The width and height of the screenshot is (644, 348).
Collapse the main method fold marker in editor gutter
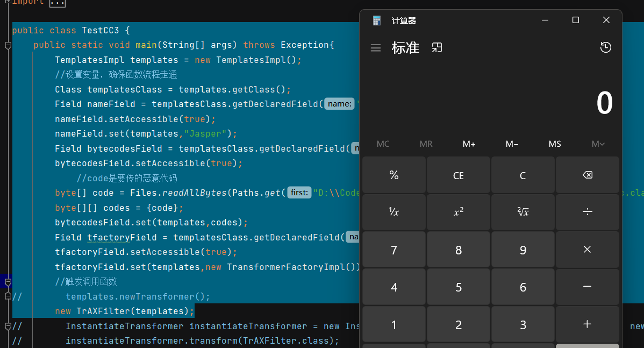click(x=8, y=46)
